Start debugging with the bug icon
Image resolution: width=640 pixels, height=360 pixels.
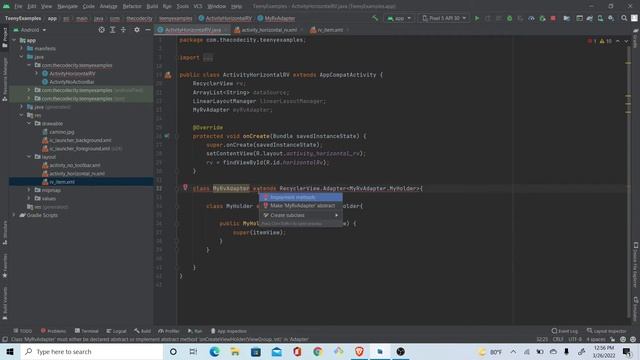click(x=509, y=18)
